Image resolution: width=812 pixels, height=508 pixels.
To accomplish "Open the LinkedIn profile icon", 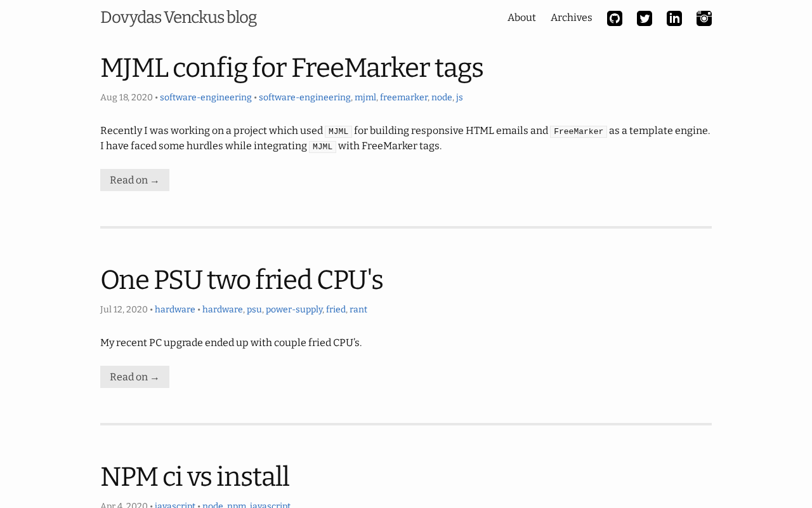I will click(x=674, y=18).
